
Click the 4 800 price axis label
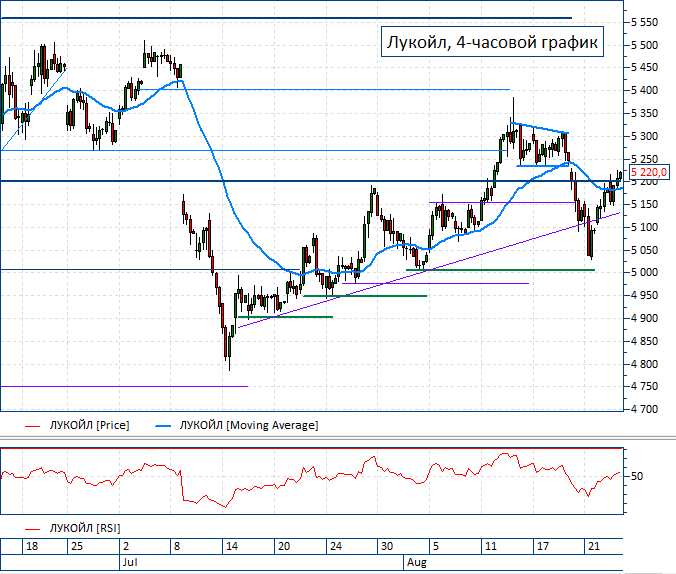pyautogui.click(x=645, y=364)
